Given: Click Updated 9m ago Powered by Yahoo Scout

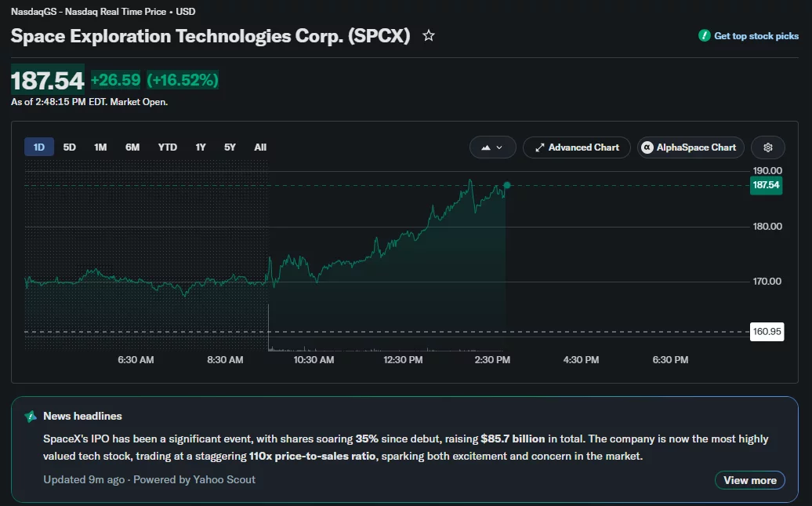Looking at the screenshot, I should coord(149,479).
